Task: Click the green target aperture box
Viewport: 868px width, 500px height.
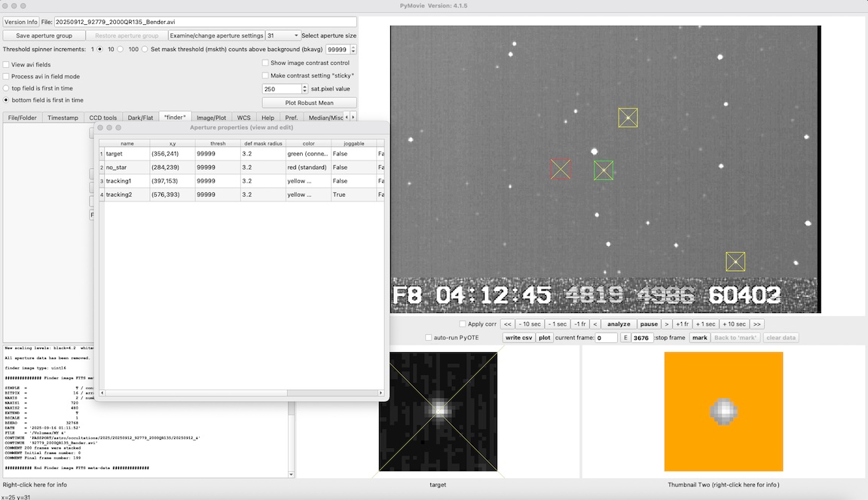Action: (604, 170)
